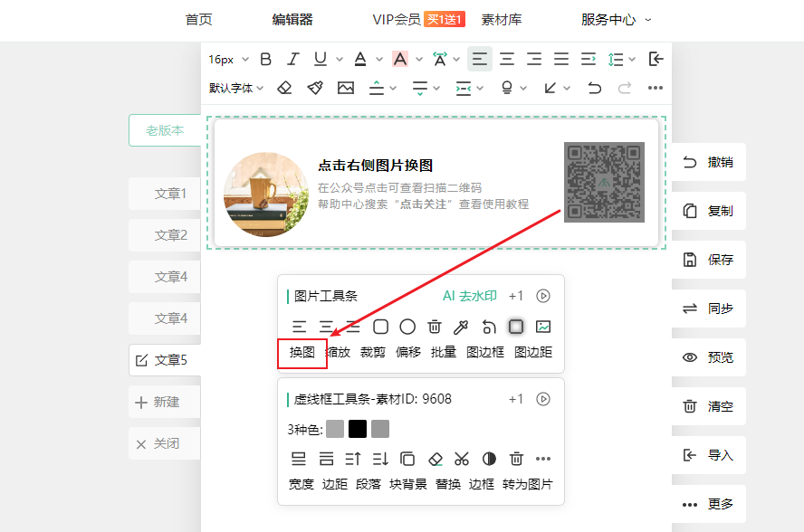Select darker gray swatch right of black
The image size is (804, 532).
tap(380, 429)
